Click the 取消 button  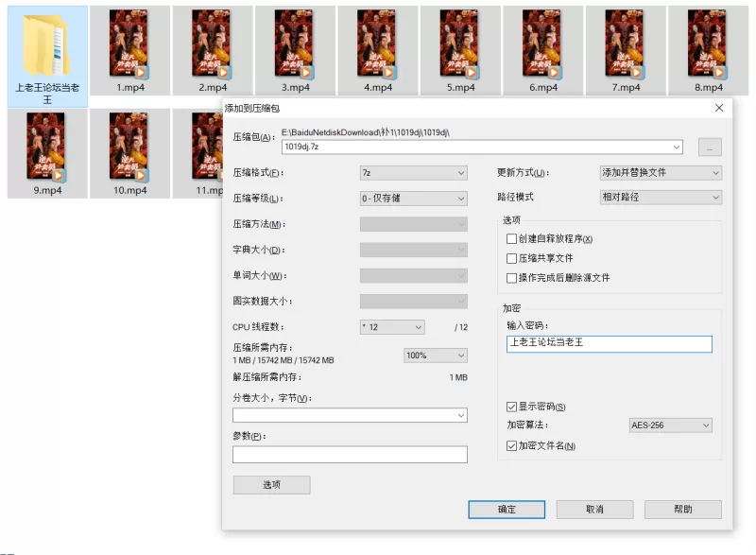tap(594, 510)
